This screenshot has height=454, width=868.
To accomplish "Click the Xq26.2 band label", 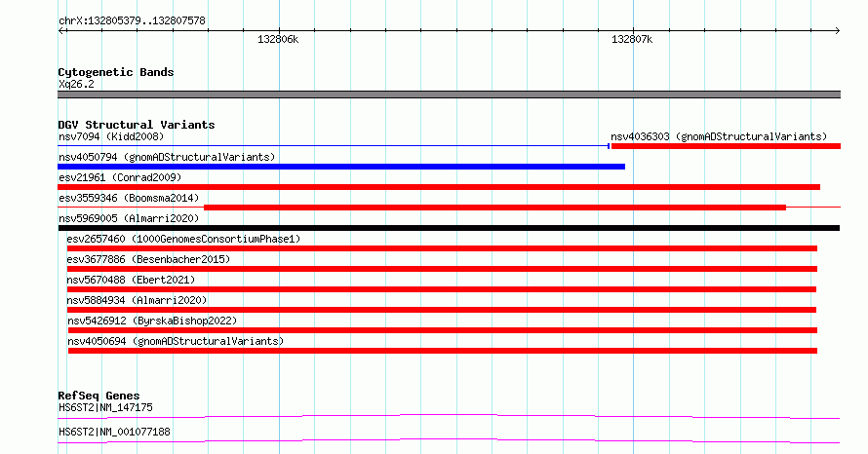I will (x=76, y=84).
